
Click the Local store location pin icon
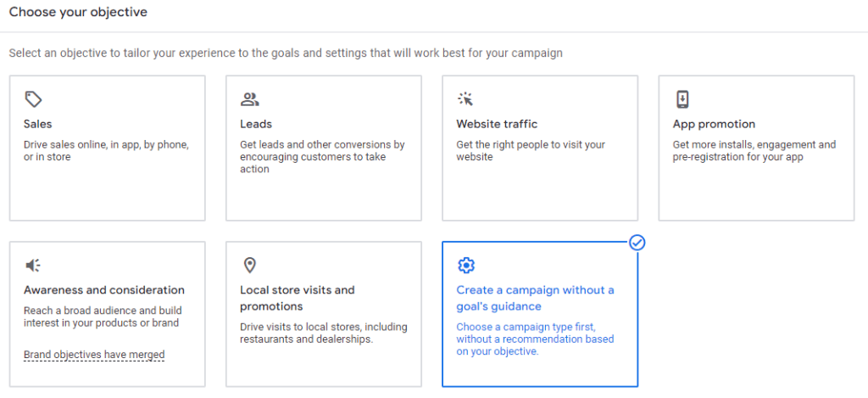click(249, 266)
